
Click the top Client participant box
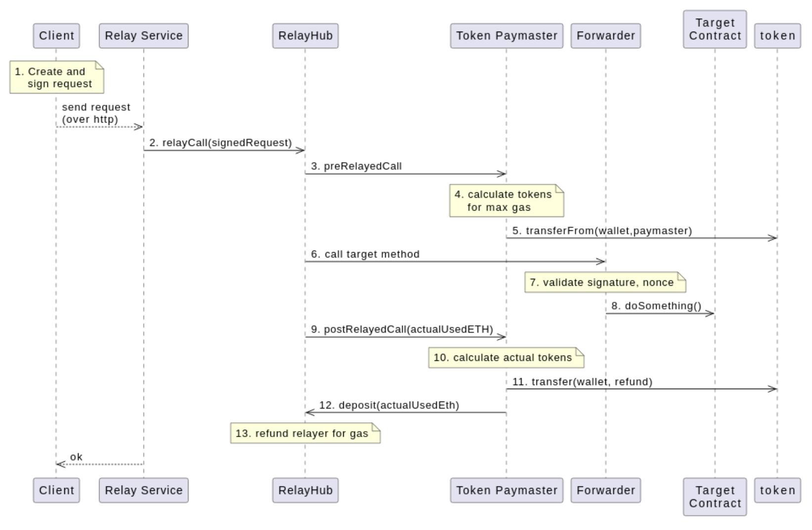tap(56, 36)
